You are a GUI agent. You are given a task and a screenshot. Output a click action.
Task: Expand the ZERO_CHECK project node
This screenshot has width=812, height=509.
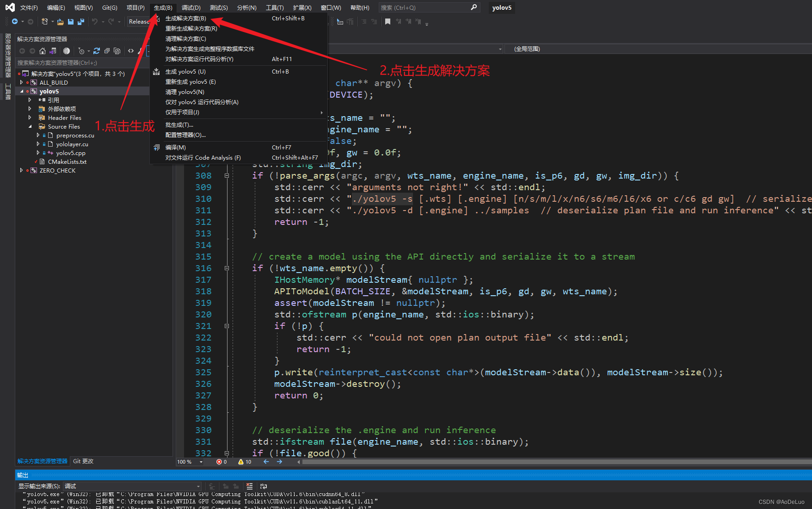21,170
